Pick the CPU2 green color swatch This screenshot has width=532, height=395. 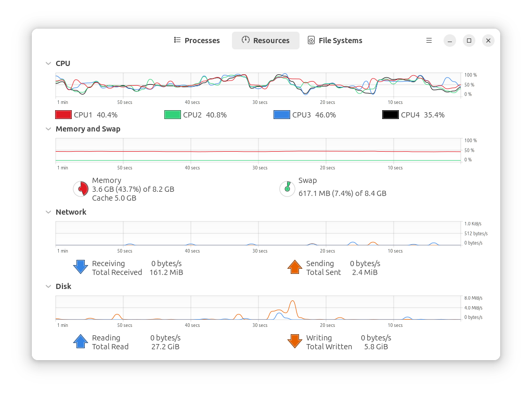173,115
